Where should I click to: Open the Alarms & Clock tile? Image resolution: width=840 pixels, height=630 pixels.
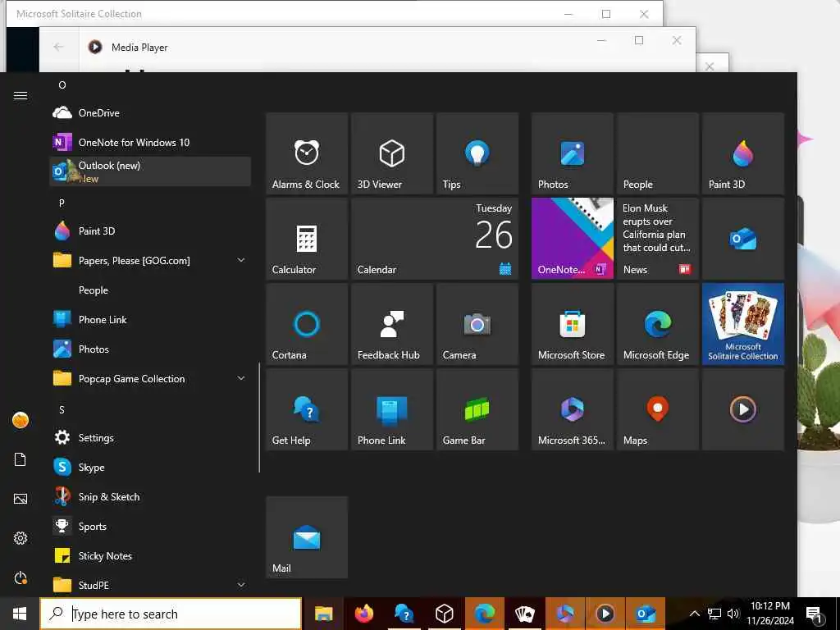pyautogui.click(x=307, y=153)
